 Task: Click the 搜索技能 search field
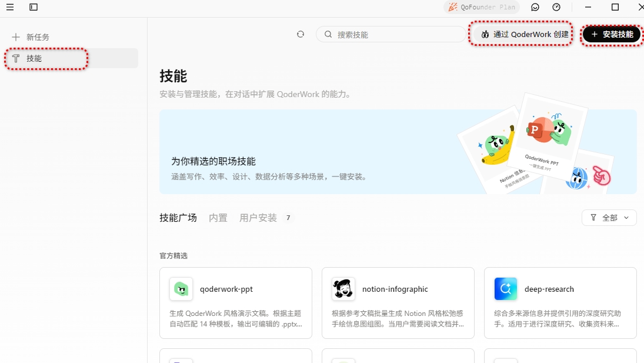tap(394, 35)
